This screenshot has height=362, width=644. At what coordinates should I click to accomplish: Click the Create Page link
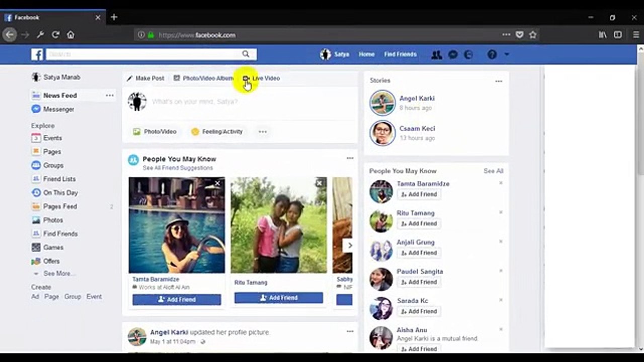[x=51, y=297]
